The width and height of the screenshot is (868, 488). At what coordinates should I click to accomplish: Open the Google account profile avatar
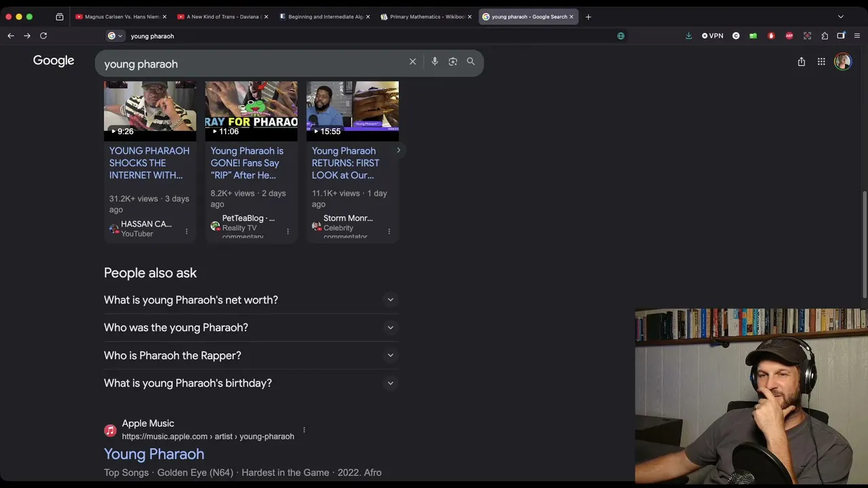[843, 62]
